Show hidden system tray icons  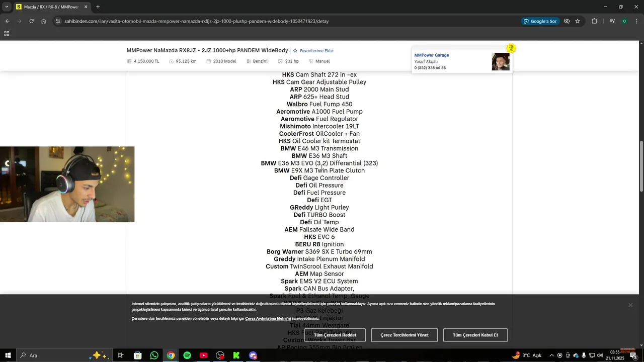[x=551, y=355]
